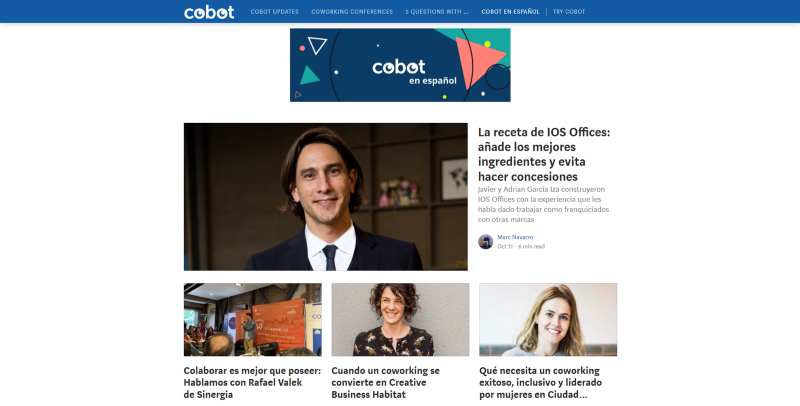This screenshot has height=406, width=800.
Task: Open featured IOS Offices article photo
Action: pos(326,196)
